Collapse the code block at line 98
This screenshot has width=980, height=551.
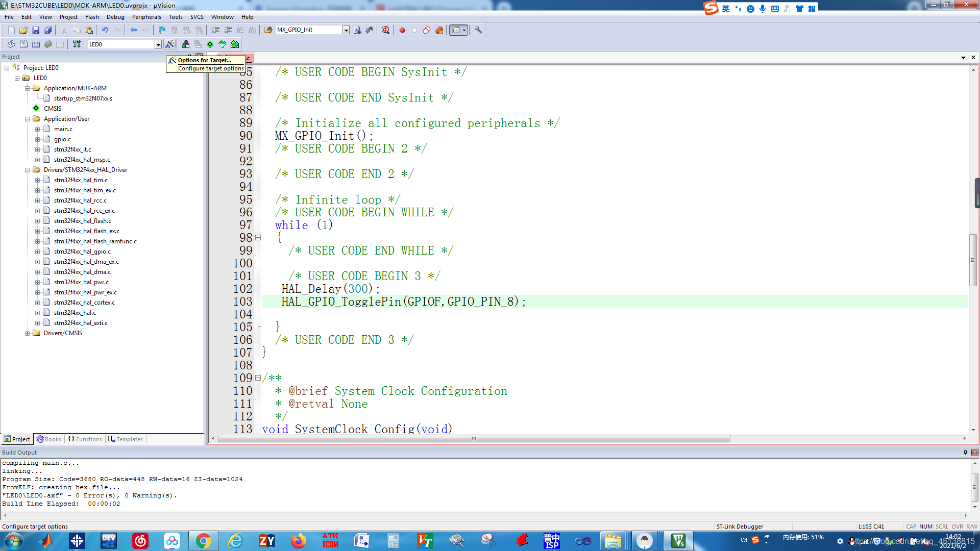coord(258,238)
